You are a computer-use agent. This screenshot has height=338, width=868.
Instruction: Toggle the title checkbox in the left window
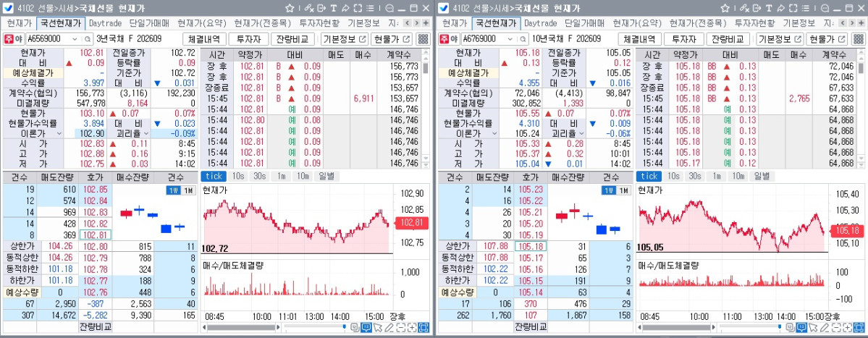point(9,8)
